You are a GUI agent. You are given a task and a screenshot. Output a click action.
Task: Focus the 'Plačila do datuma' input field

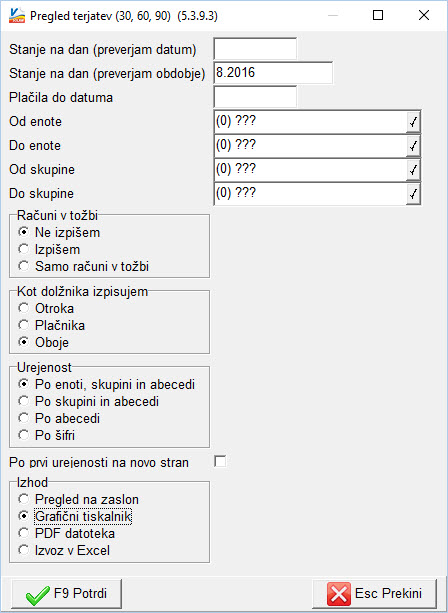click(x=255, y=97)
